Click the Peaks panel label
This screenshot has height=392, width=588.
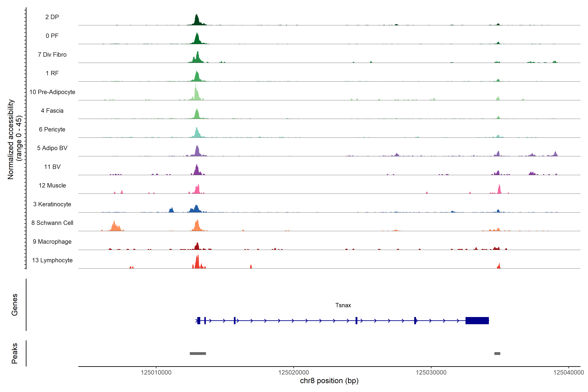pos(15,353)
